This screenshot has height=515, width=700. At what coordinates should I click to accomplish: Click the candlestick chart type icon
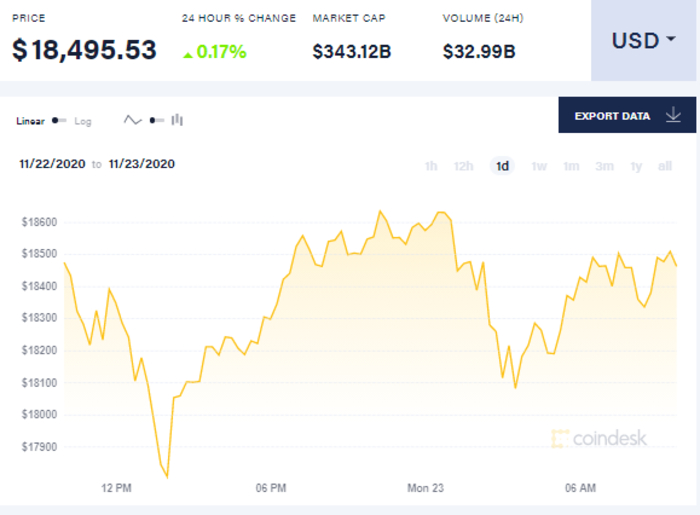click(177, 120)
